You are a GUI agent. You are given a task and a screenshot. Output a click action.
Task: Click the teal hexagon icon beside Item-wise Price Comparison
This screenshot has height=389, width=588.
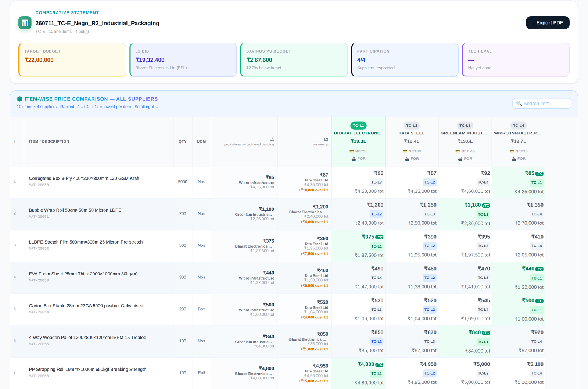[x=20, y=99]
